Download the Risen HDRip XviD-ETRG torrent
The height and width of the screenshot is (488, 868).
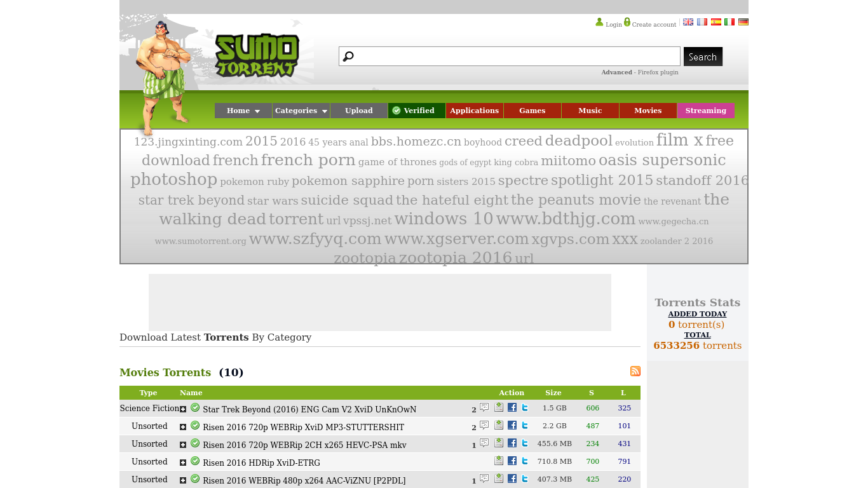pos(499,461)
